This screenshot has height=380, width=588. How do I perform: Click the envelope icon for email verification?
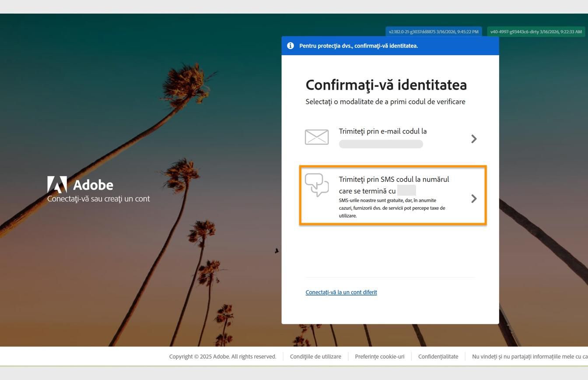[x=316, y=137]
